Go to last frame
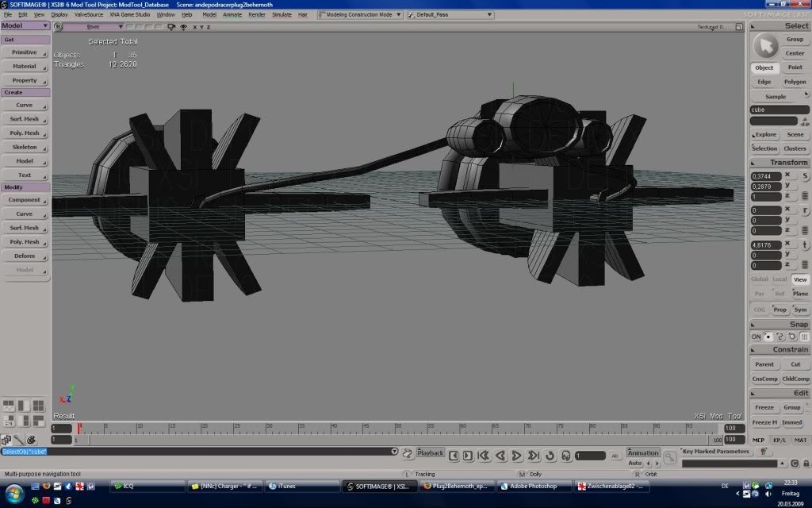The image size is (812, 508). click(x=533, y=456)
